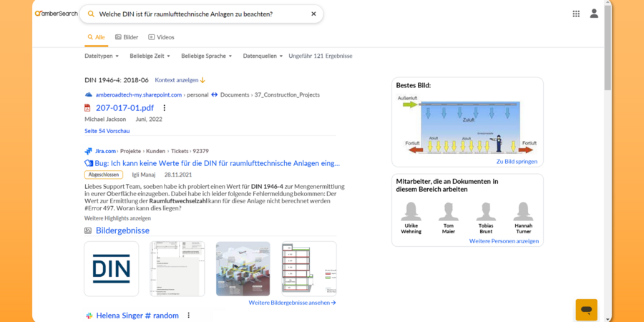Viewport: 644px width, 322px height.
Task: Click the 37_Construction_Projects breadcrumb
Action: (x=287, y=95)
